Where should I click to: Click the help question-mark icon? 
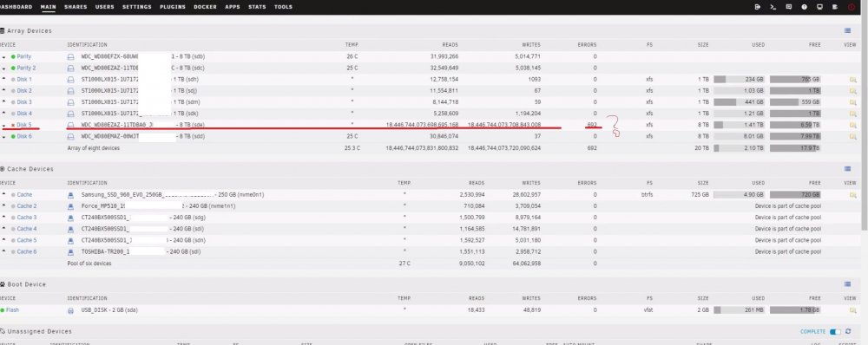click(805, 7)
